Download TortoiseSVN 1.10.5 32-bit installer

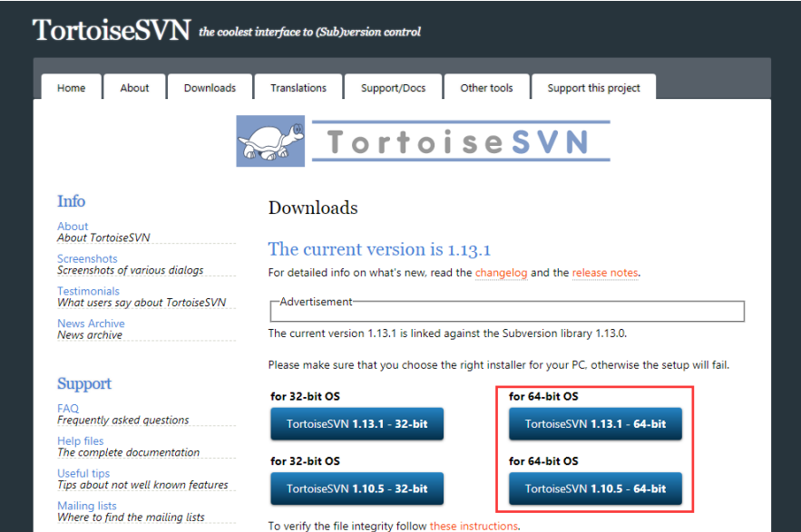click(357, 488)
